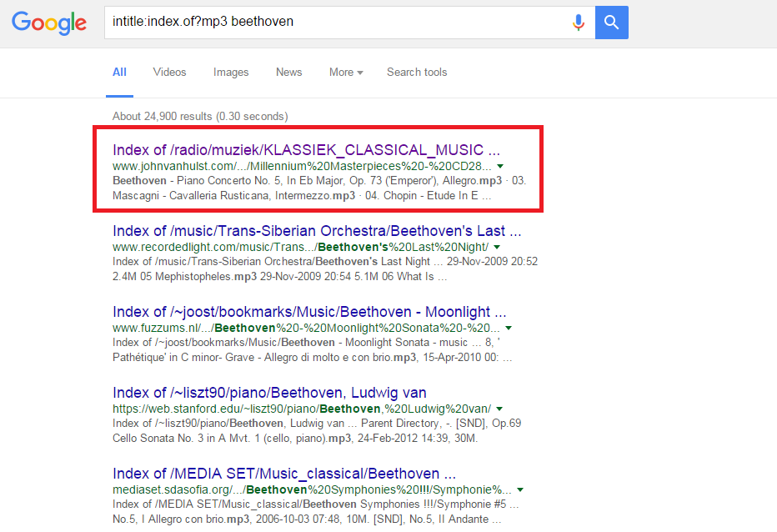Click the www.johnvanhulst.com green URL text

[x=302, y=166]
